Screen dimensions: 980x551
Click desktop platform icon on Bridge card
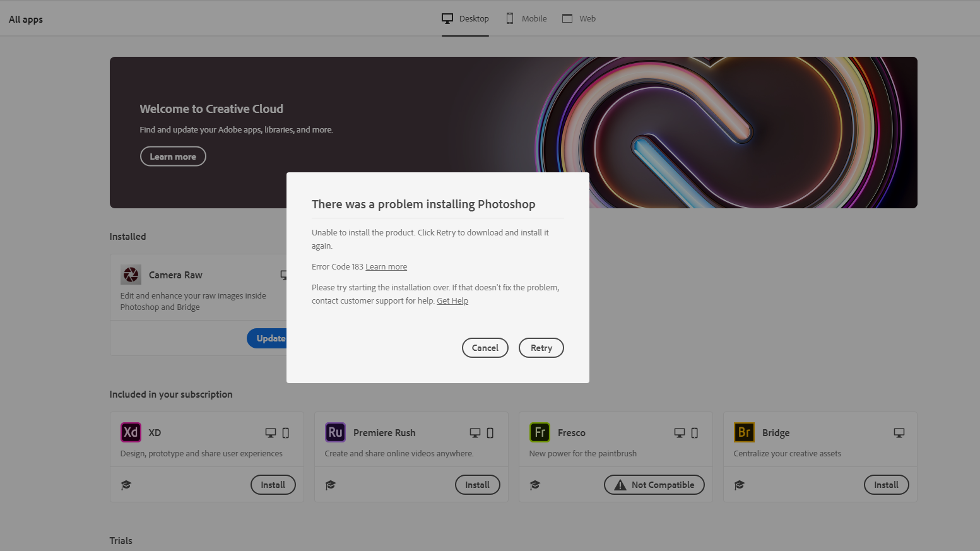(899, 433)
